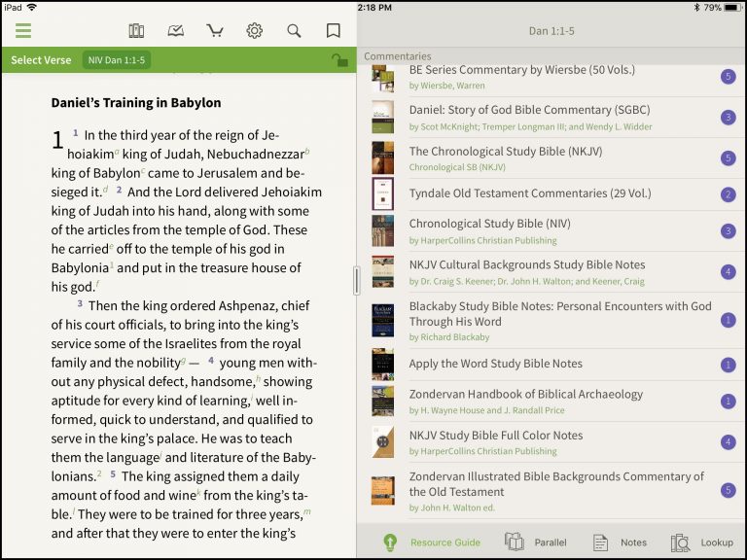Tap the 5 hits badge for Wiersbe commentary

[728, 77]
